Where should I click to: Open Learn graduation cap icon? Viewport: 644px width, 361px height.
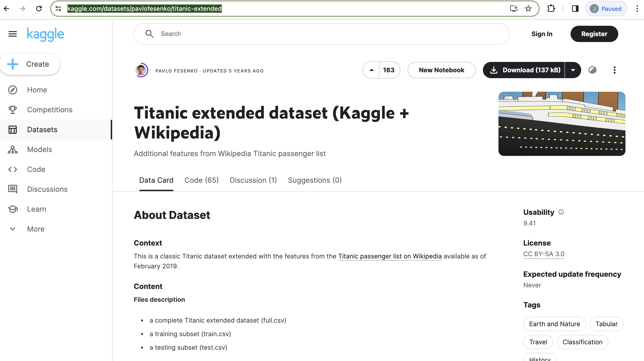point(12,209)
